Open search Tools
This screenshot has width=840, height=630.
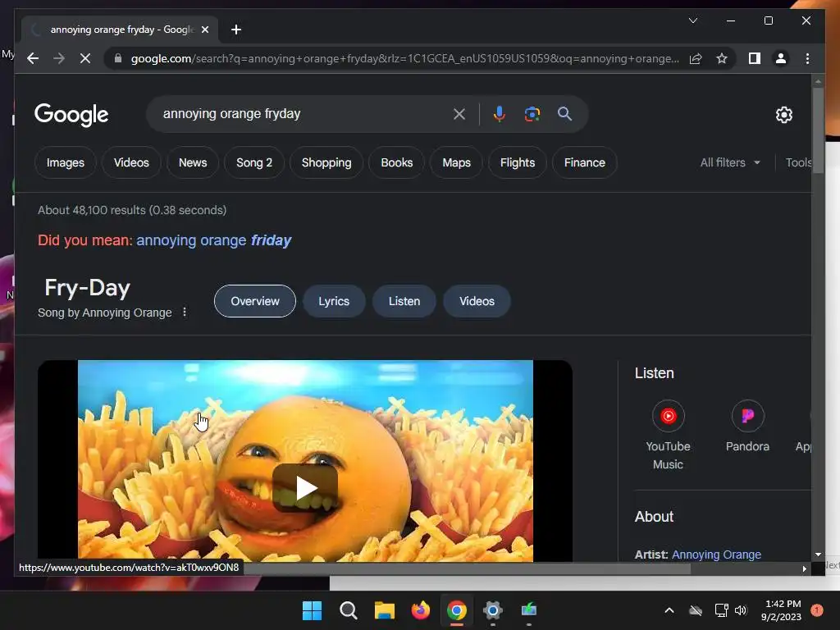[798, 162]
